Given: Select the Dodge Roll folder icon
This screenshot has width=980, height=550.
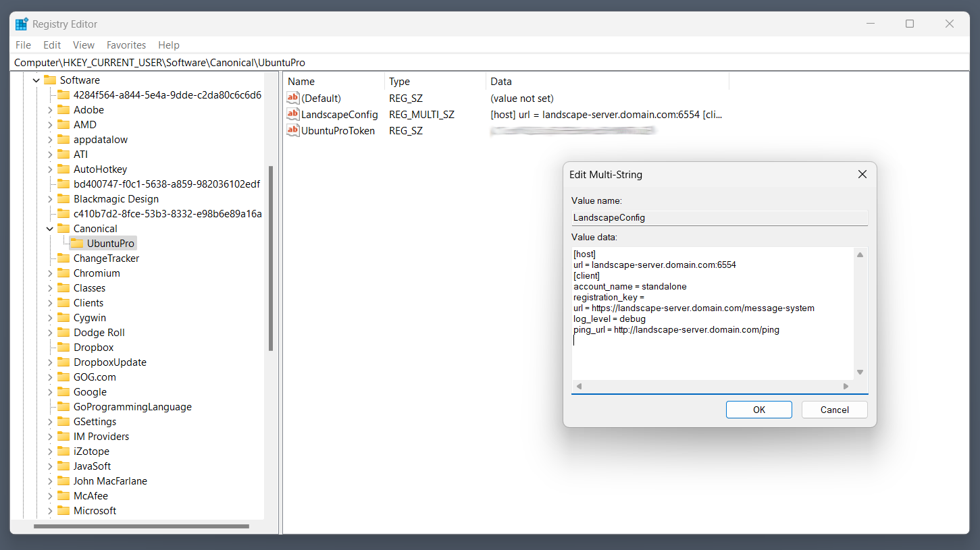Looking at the screenshot, I should point(63,333).
